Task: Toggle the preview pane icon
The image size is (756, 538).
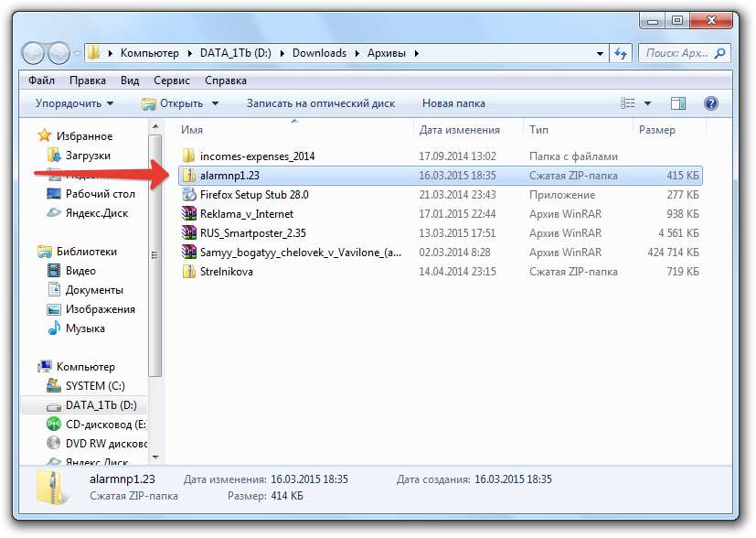Action: pyautogui.click(x=677, y=102)
